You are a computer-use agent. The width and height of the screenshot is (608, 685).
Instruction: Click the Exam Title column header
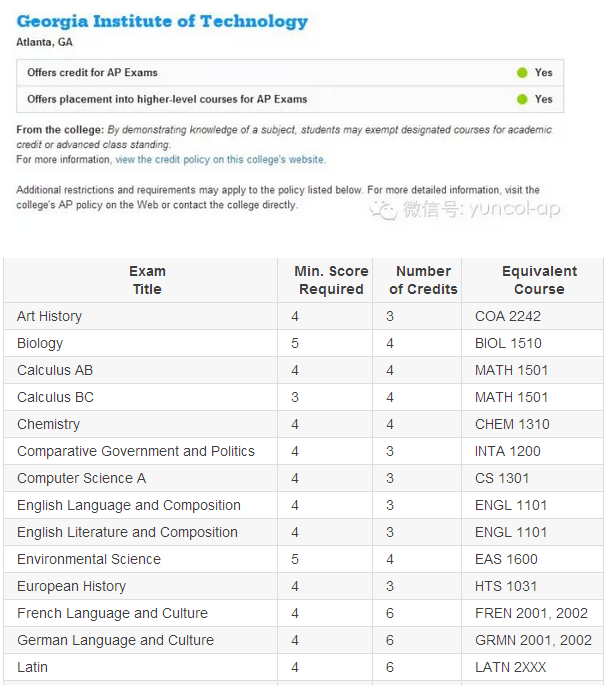147,280
